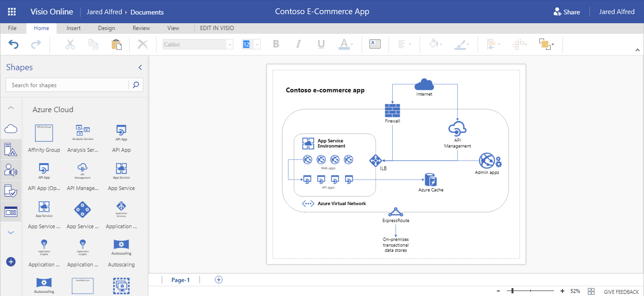Open the font size dropdown
This screenshot has height=296, width=644.
(257, 44)
